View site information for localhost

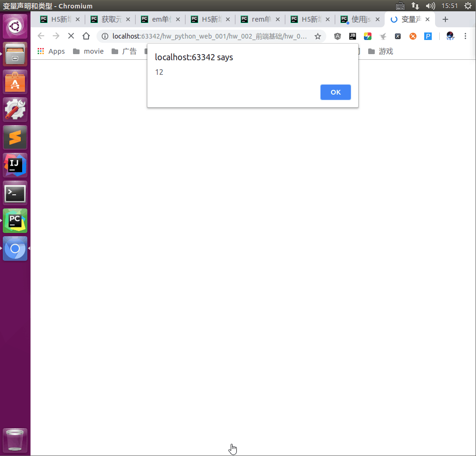pyautogui.click(x=105, y=36)
